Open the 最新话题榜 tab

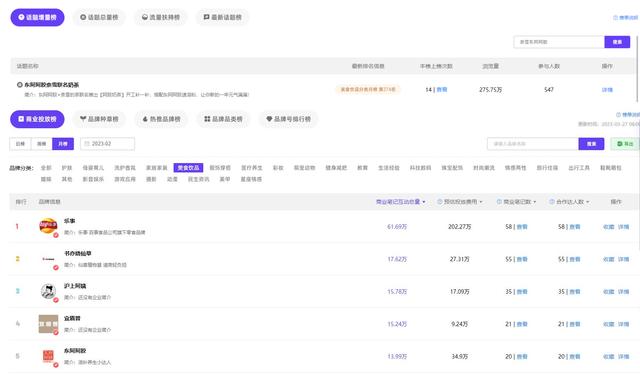(x=222, y=18)
